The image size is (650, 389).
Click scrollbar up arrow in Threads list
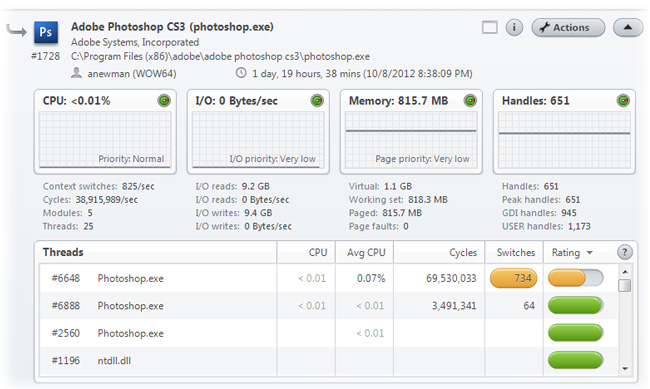tap(625, 272)
